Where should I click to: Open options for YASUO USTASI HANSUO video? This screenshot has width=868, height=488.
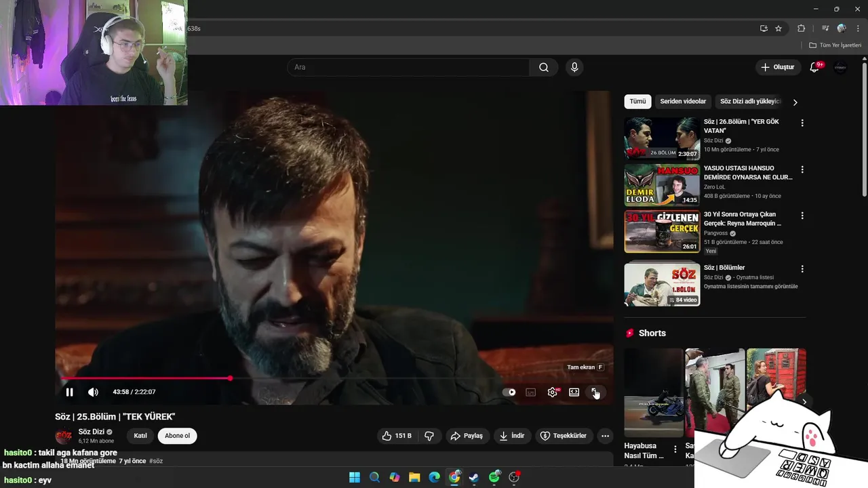[x=802, y=169]
